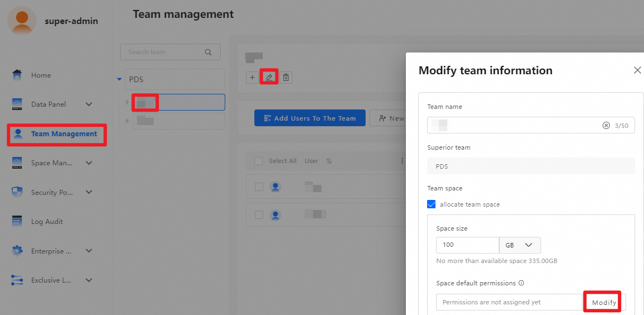Screen dimensions: 644x315
Task: Check the second user row checkbox
Action: coord(259,214)
